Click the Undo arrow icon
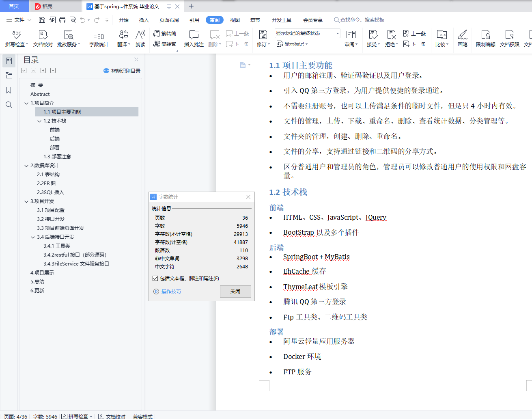Image resolution: width=532 pixels, height=419 pixels. (83, 20)
